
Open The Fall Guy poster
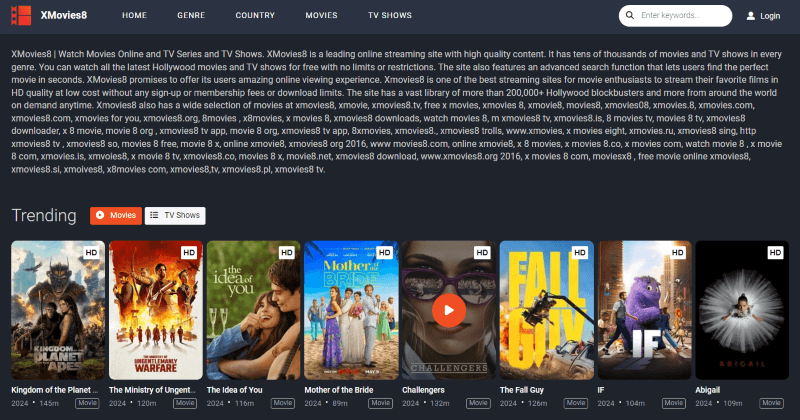[x=547, y=310]
